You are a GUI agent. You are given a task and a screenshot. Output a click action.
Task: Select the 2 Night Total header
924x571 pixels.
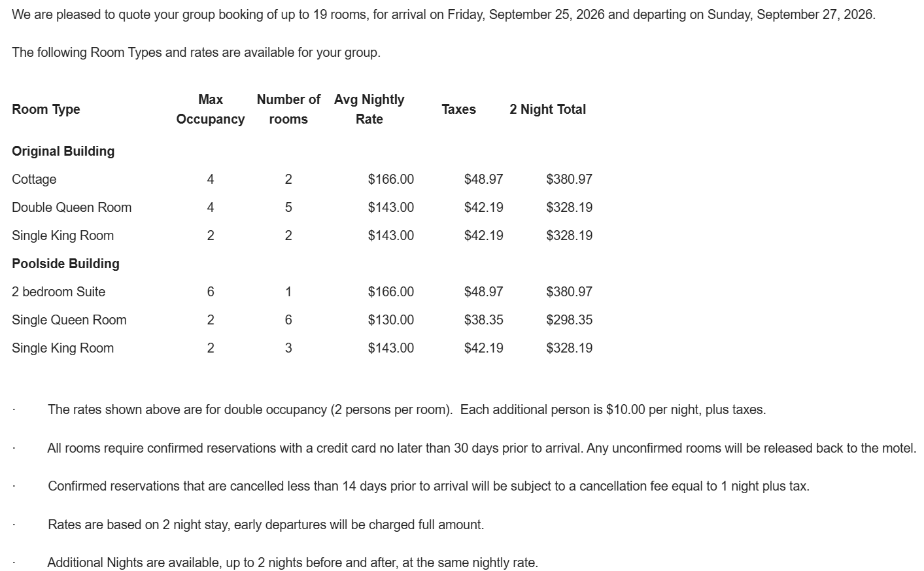pyautogui.click(x=548, y=109)
